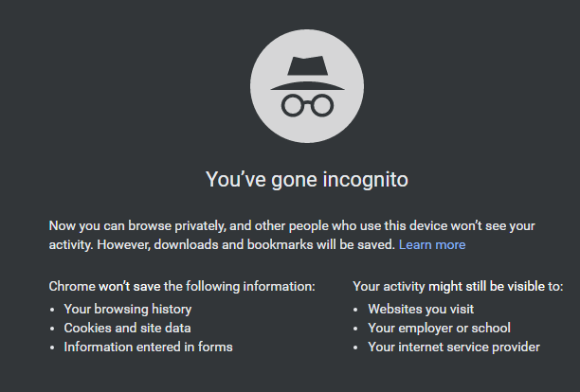Select "Your browsing history" list item

(x=127, y=309)
